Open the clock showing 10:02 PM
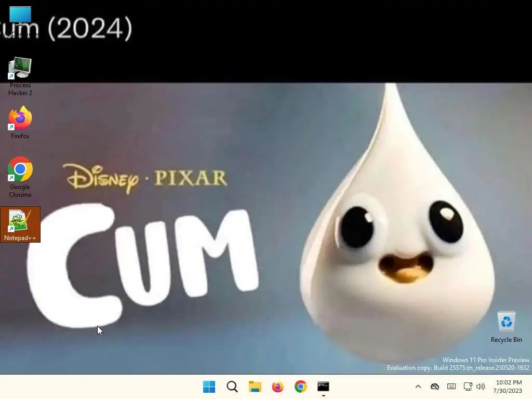532x399 pixels. tap(508, 387)
